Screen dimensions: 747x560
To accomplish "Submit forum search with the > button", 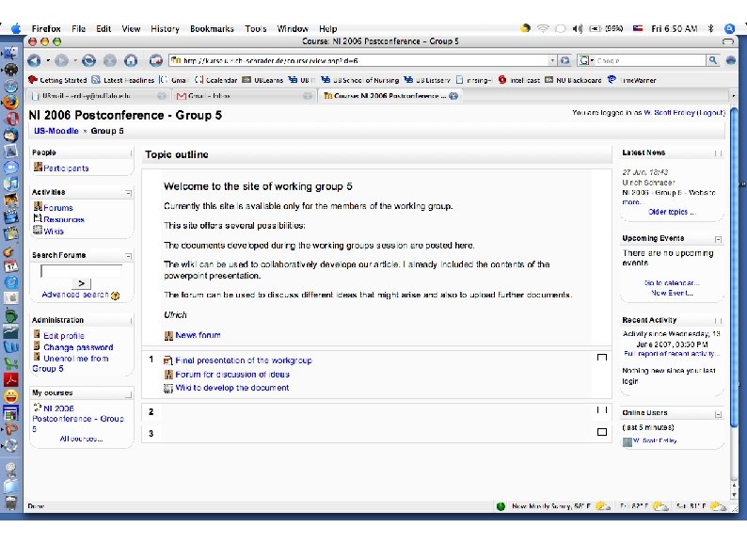I will [82, 283].
